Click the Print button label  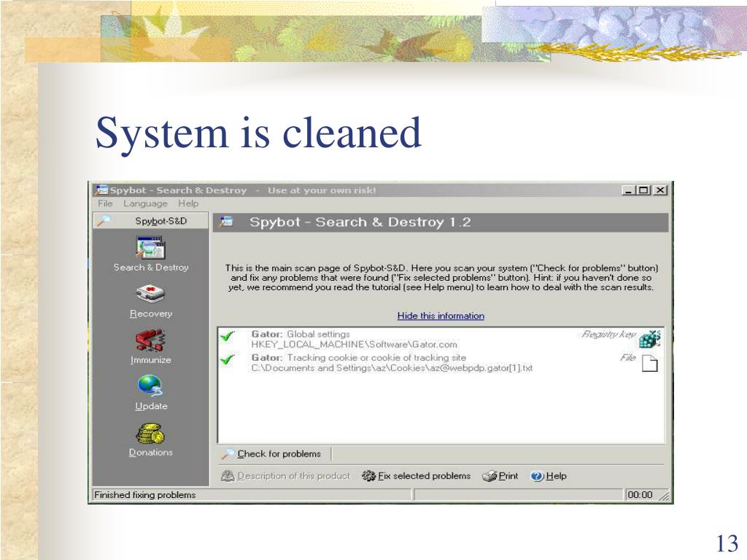tap(508, 475)
